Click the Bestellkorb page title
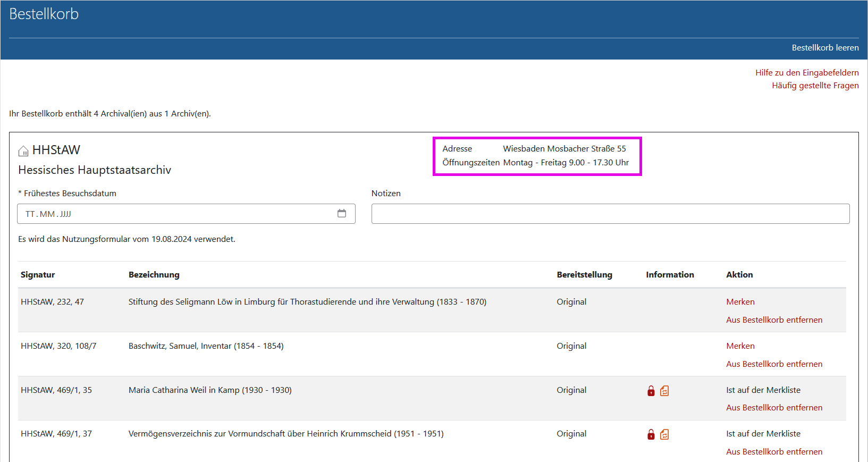The height and width of the screenshot is (462, 868). pos(44,14)
